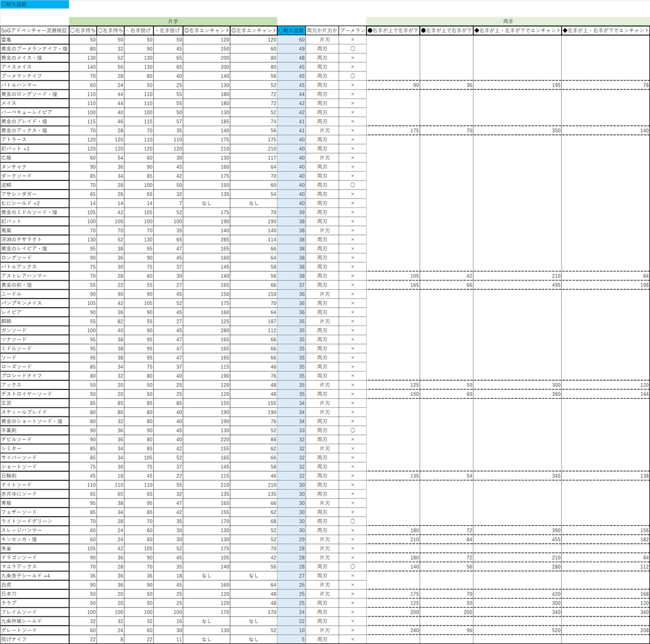Click the 'アストレアハンマー' weapon name
Screen dimensions: 650x644
pyautogui.click(x=35, y=276)
